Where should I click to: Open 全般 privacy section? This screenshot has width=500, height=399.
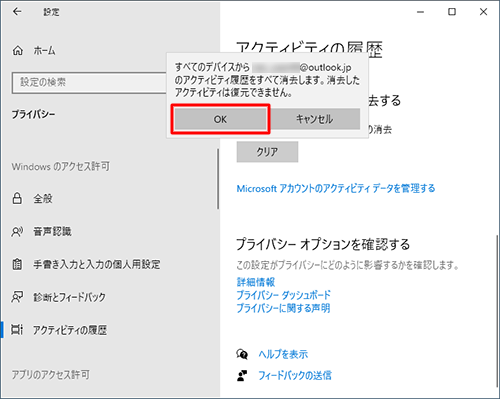(x=43, y=198)
